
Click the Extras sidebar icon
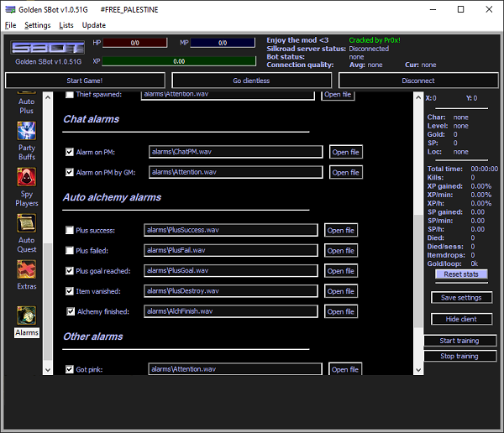27,269
